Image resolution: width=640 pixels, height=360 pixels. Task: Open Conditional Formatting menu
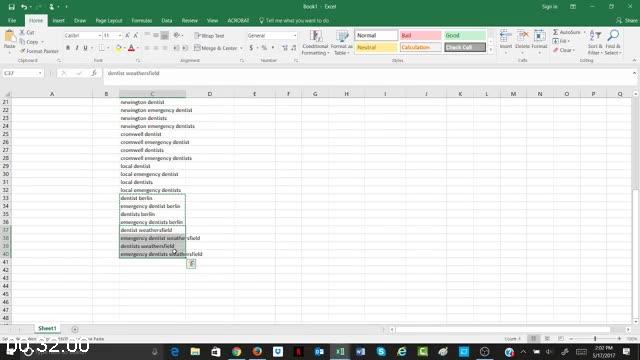pyautogui.click(x=315, y=42)
